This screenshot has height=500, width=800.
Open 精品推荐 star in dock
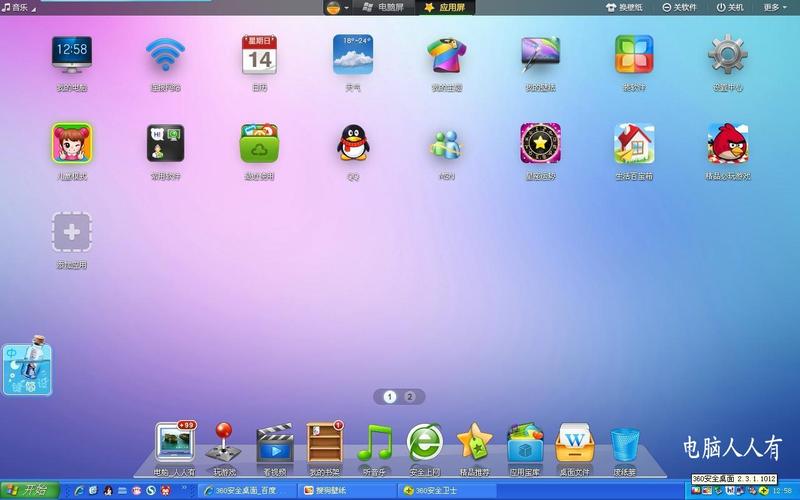coord(474,442)
